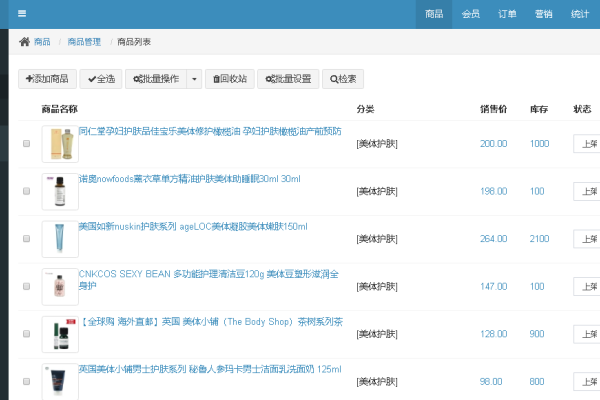Viewport: 600px width, 400px height.
Task: Switch to the 订单 navigation tab
Action: (507, 14)
